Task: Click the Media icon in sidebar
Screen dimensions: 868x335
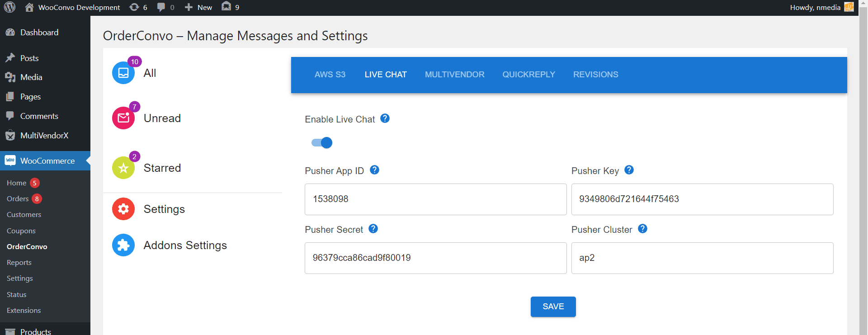Action: point(10,77)
